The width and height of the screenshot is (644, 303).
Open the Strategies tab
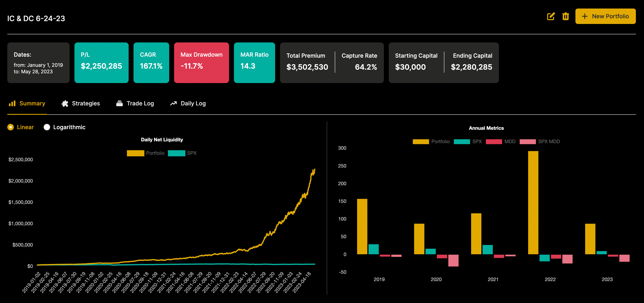(86, 103)
